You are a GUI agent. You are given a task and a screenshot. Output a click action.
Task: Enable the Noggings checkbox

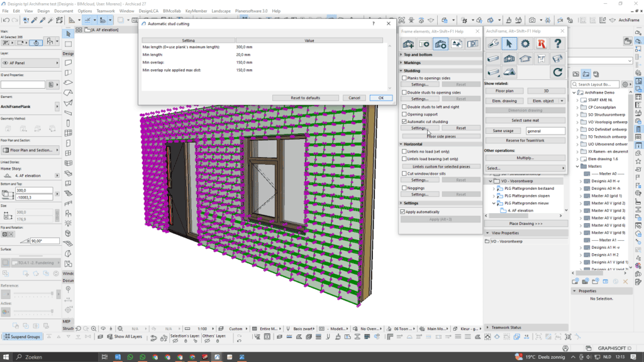point(404,188)
